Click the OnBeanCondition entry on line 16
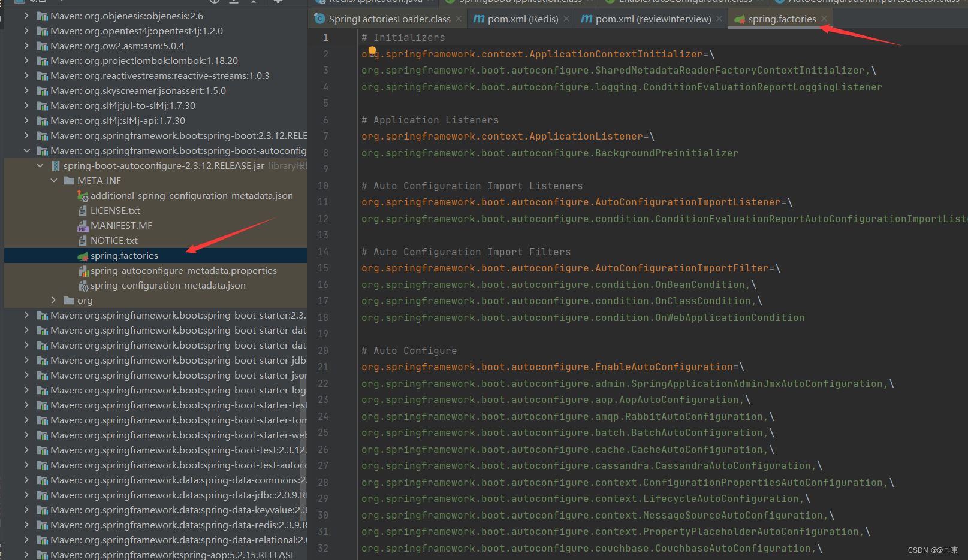Image resolution: width=968 pixels, height=560 pixels. point(553,284)
